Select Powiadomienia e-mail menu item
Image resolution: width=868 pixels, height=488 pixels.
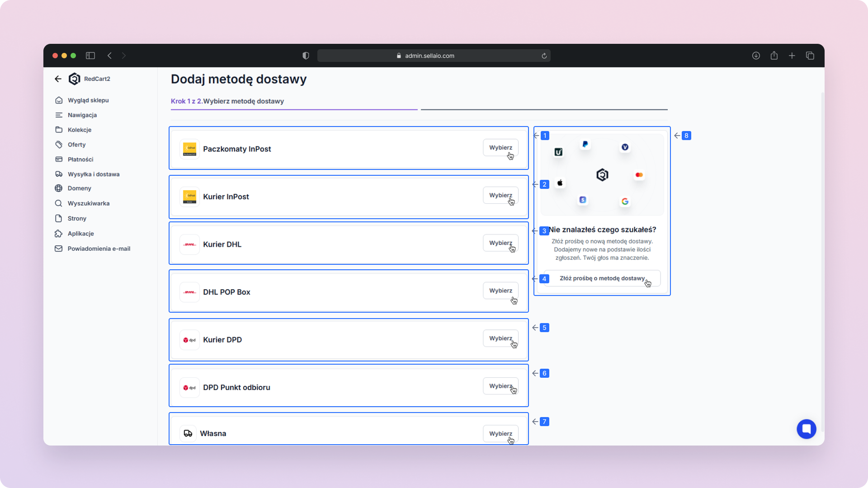tap(99, 249)
